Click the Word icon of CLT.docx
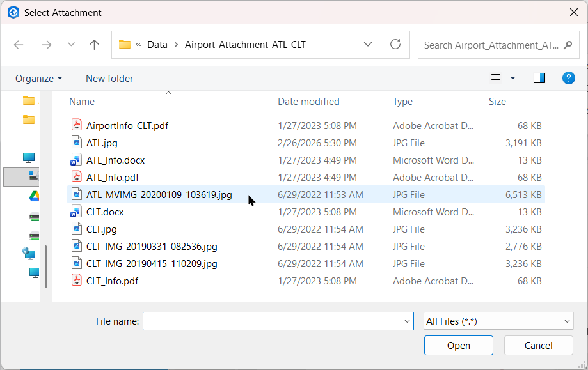The width and height of the screenshot is (588, 370). coord(76,212)
